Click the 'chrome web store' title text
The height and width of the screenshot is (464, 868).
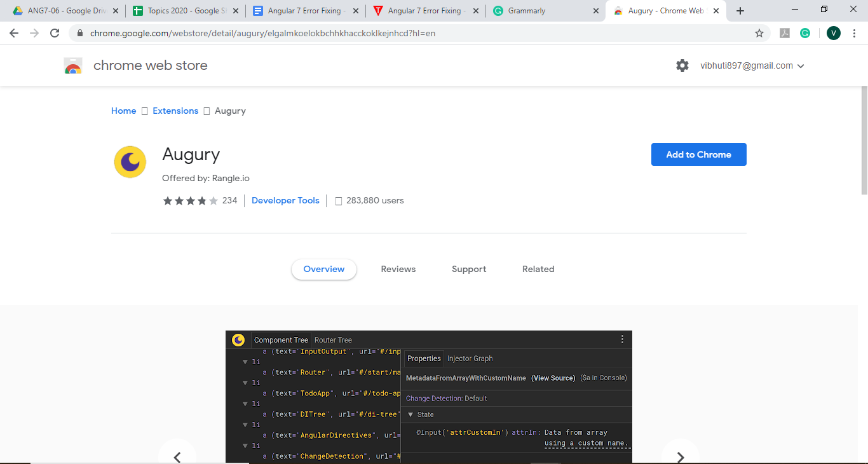point(151,65)
